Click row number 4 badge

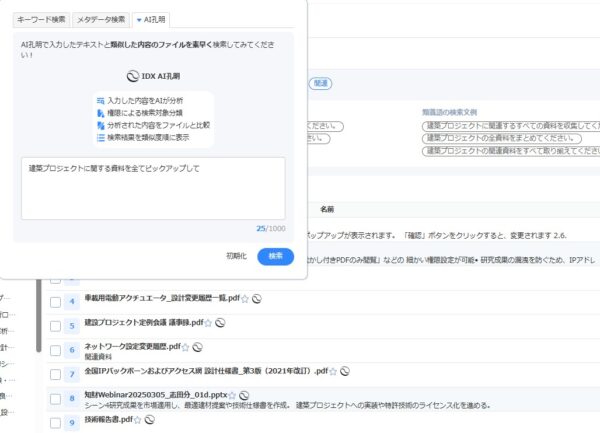[x=72, y=302]
